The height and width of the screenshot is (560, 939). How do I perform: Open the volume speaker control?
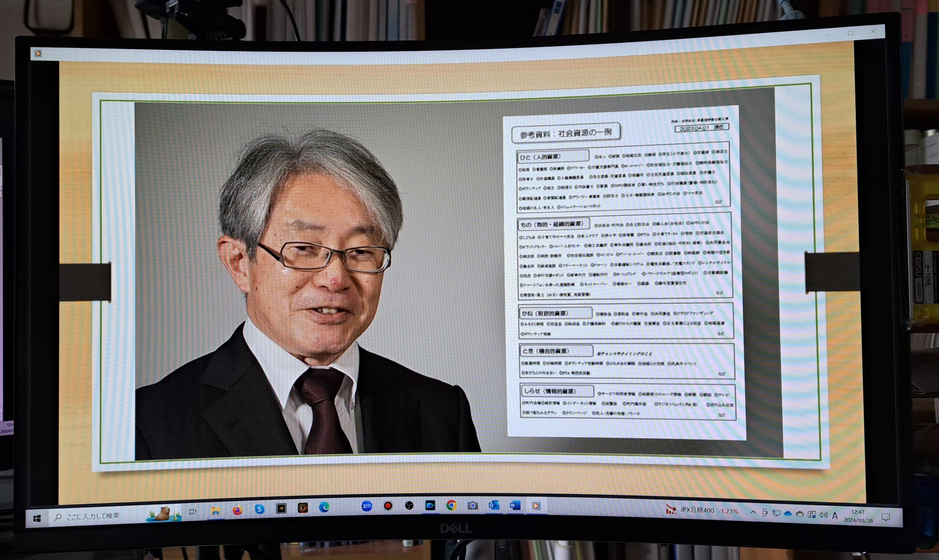(823, 515)
